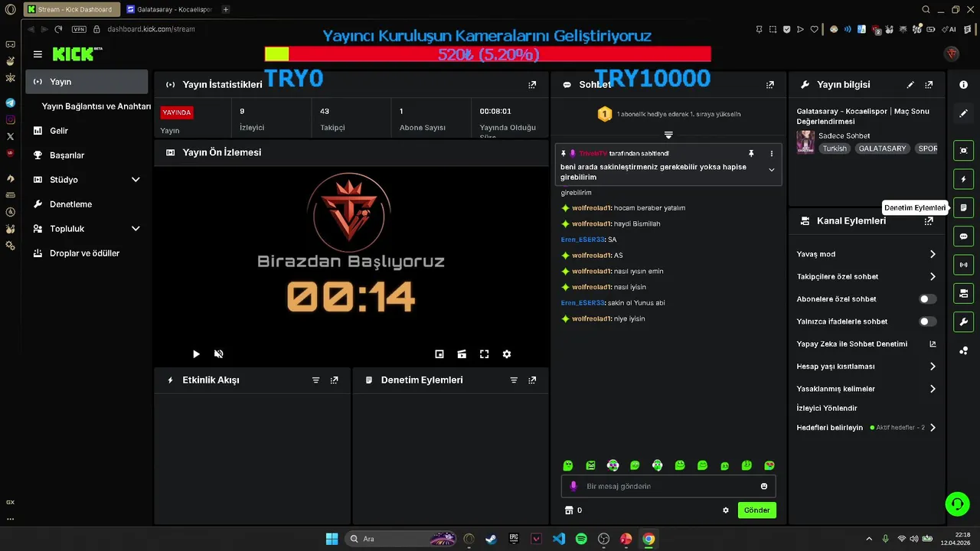Pop out the Etkinlik Akışı panel
The height and width of the screenshot is (551, 980).
pos(334,380)
